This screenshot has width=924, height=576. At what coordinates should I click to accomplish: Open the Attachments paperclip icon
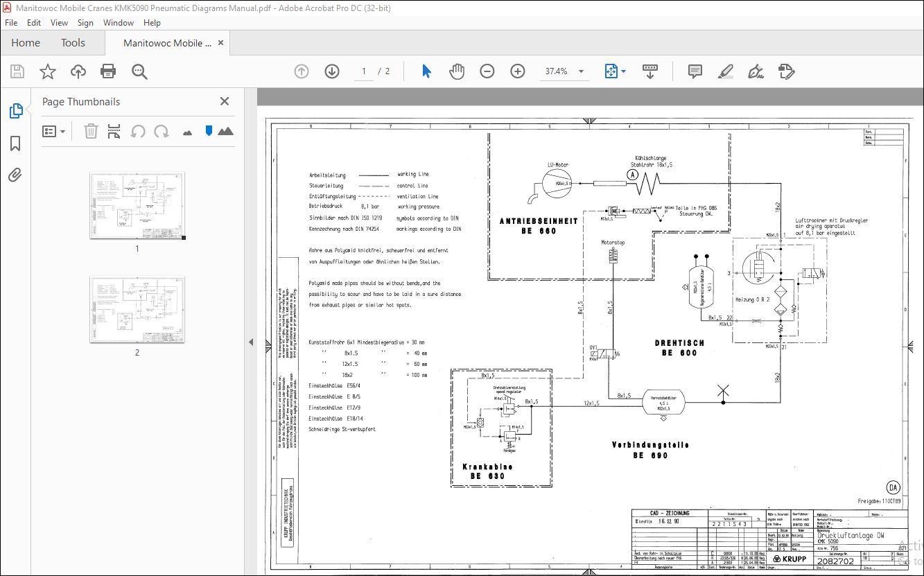pos(15,175)
